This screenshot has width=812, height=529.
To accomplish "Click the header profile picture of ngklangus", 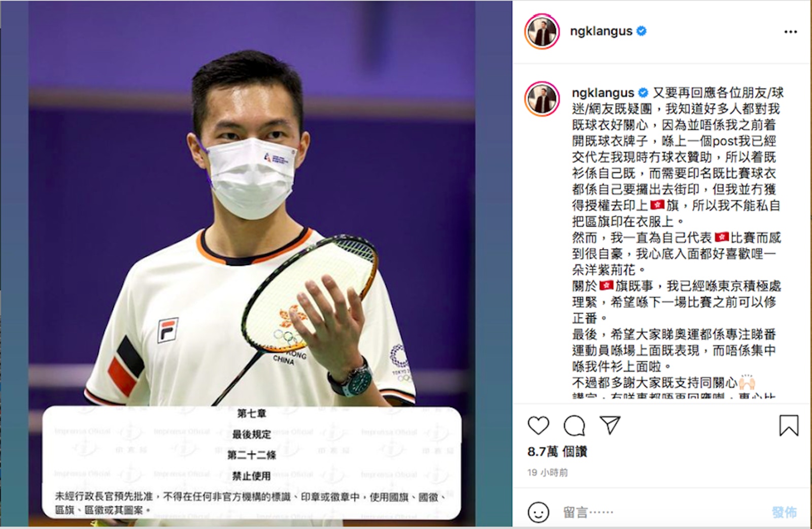I will click(542, 31).
